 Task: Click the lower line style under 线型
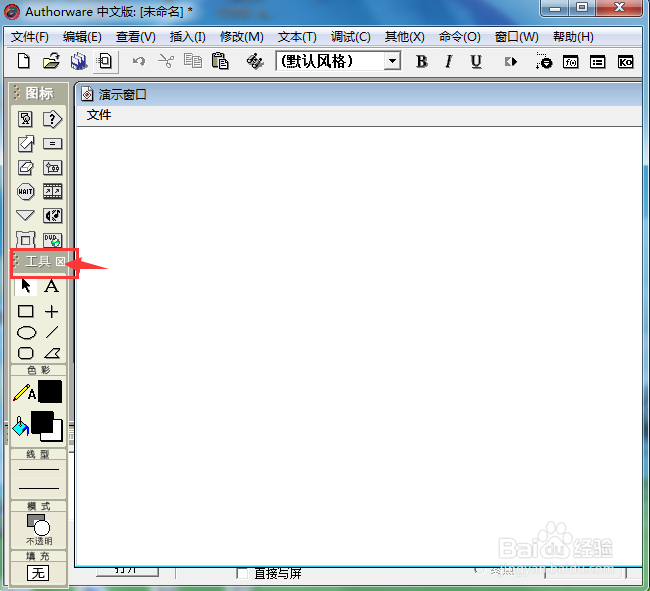click(39, 488)
